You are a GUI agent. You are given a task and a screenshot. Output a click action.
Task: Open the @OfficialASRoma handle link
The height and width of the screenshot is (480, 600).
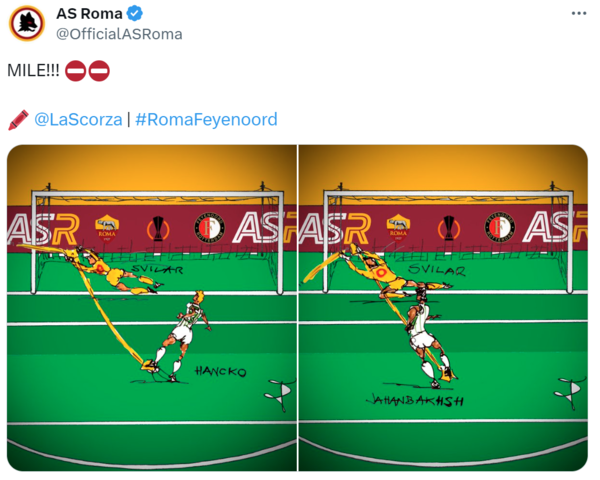click(x=119, y=34)
